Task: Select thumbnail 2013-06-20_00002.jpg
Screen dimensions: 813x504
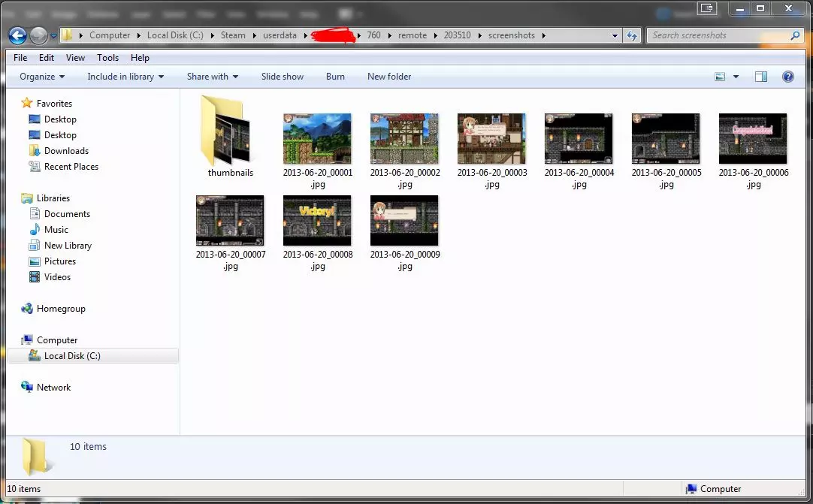Action: point(404,138)
